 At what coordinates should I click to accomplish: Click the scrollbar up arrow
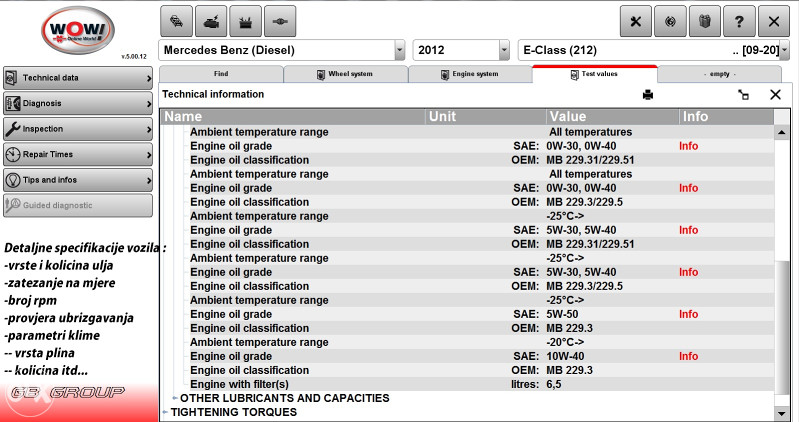tap(782, 133)
